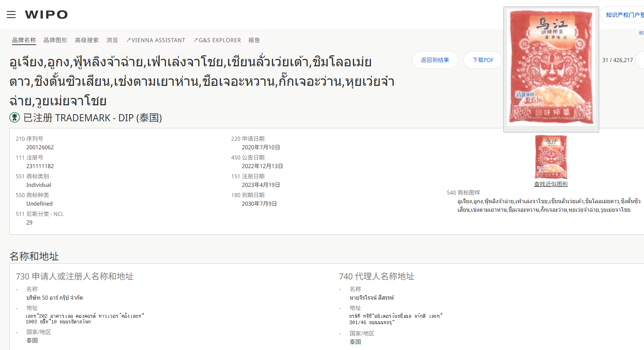The image size is (644, 350).
Task: Select the publication date 2022年12月13日
Action: coord(262,166)
